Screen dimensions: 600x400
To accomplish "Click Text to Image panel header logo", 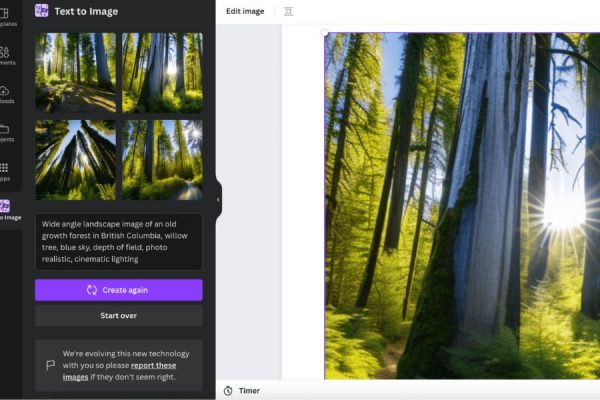I will pos(42,11).
